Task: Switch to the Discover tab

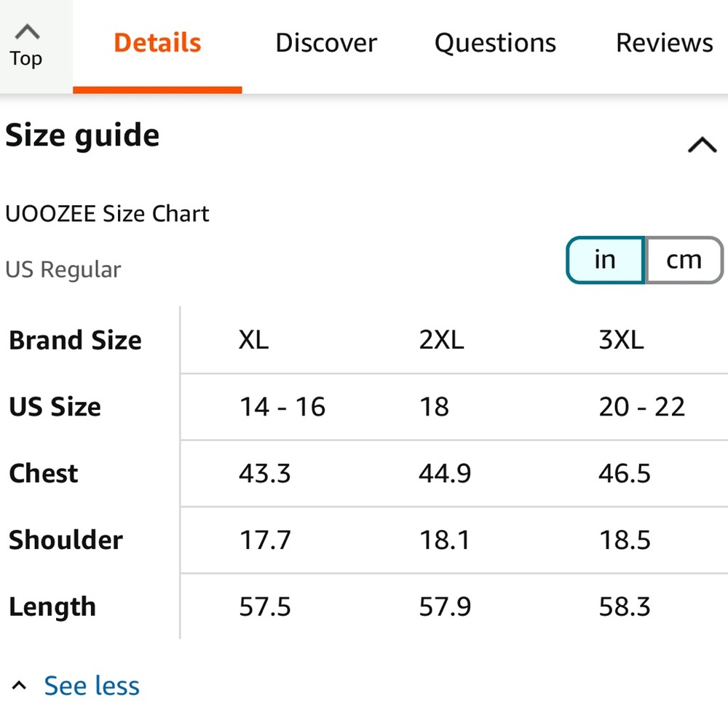Action: [x=326, y=43]
